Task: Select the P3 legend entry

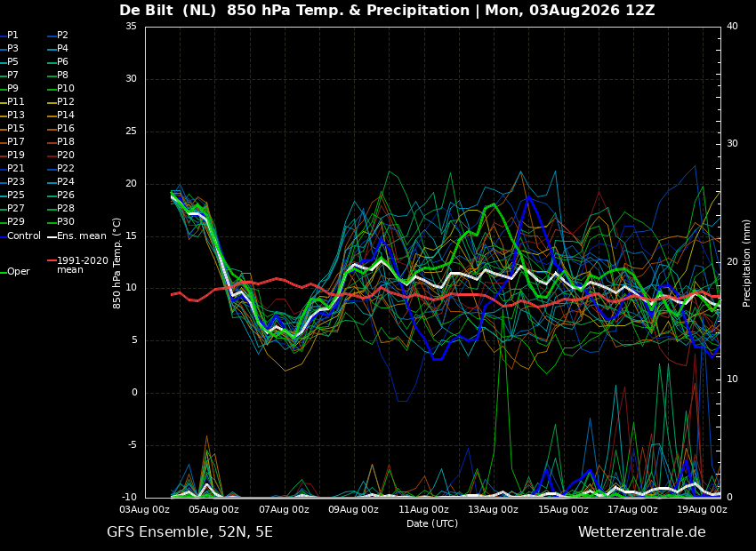Action: pos(12,49)
